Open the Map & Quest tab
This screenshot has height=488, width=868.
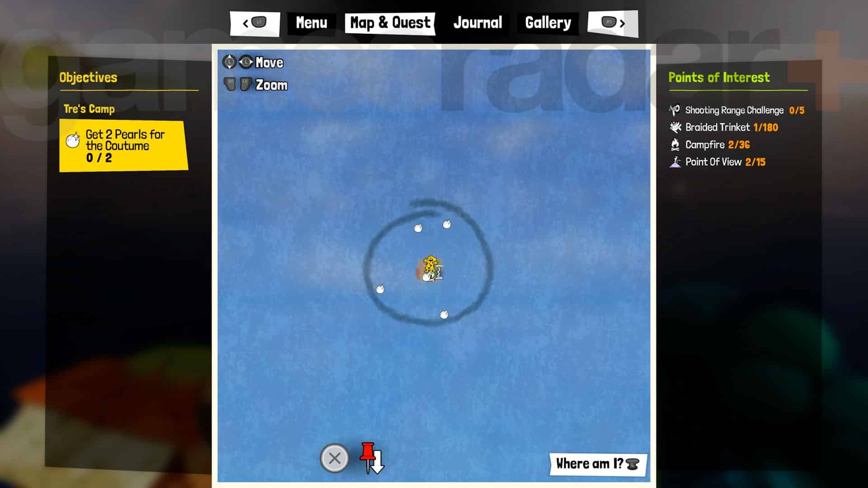(391, 23)
